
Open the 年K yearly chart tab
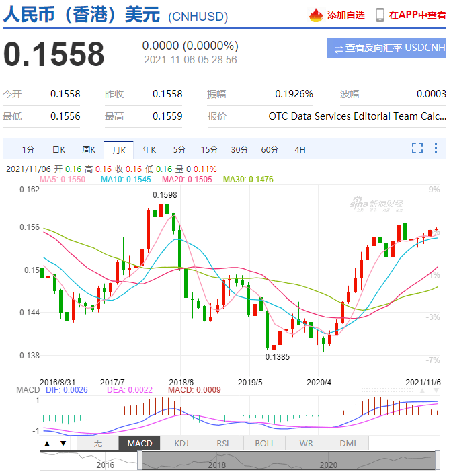[x=149, y=149]
